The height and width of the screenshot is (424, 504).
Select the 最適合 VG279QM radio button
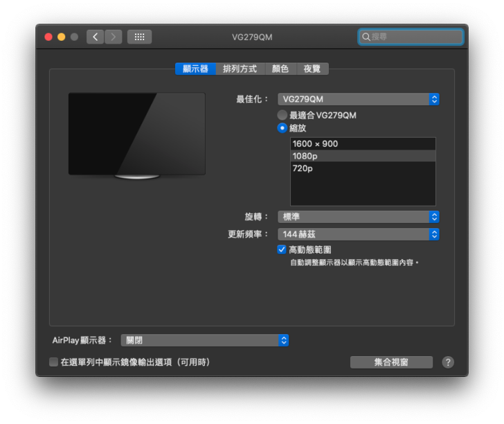pos(282,115)
